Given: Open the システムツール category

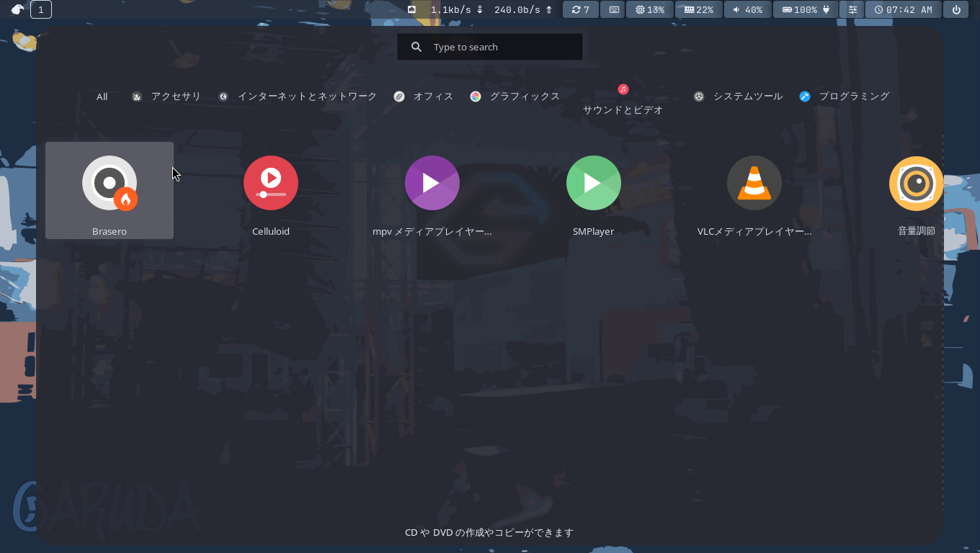Looking at the screenshot, I should 739,96.
